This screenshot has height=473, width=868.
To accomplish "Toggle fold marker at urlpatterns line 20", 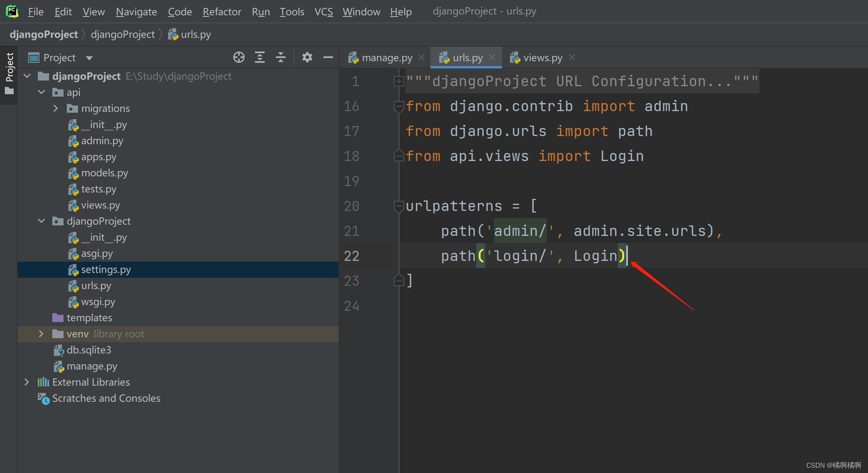I will [399, 206].
